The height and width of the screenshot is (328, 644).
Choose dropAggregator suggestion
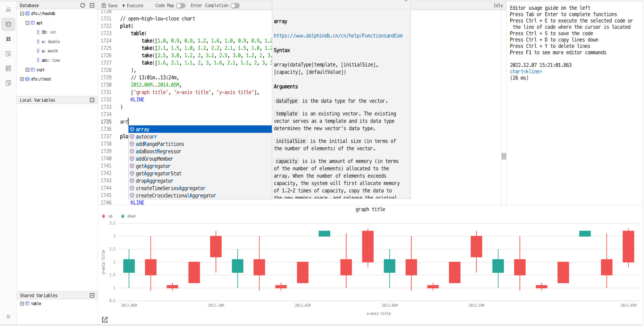[200, 181]
